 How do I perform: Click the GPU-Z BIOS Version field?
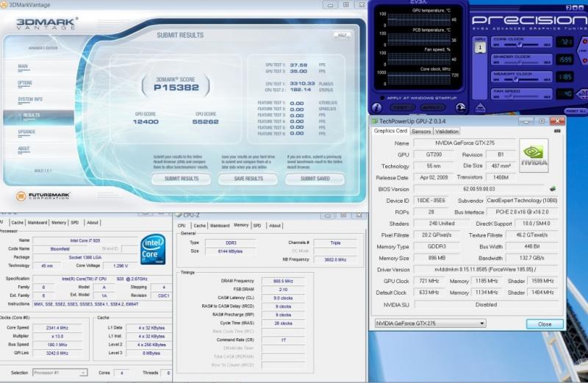(479, 189)
